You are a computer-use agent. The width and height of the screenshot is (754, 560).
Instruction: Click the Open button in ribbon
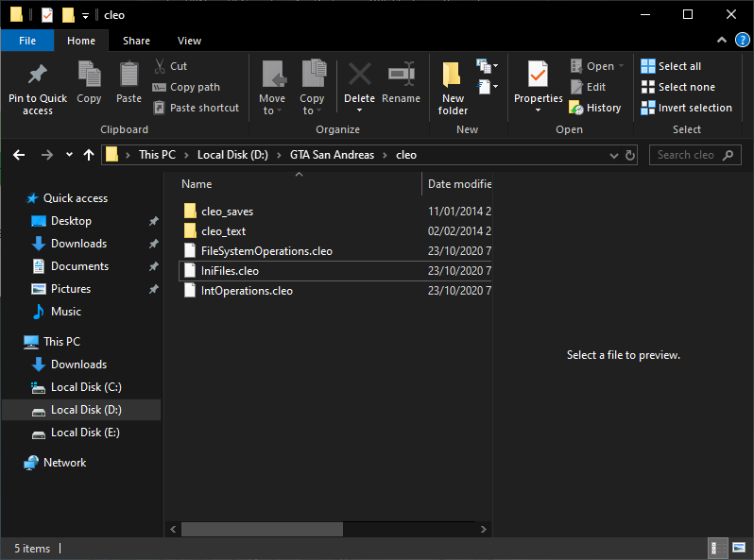click(x=597, y=66)
